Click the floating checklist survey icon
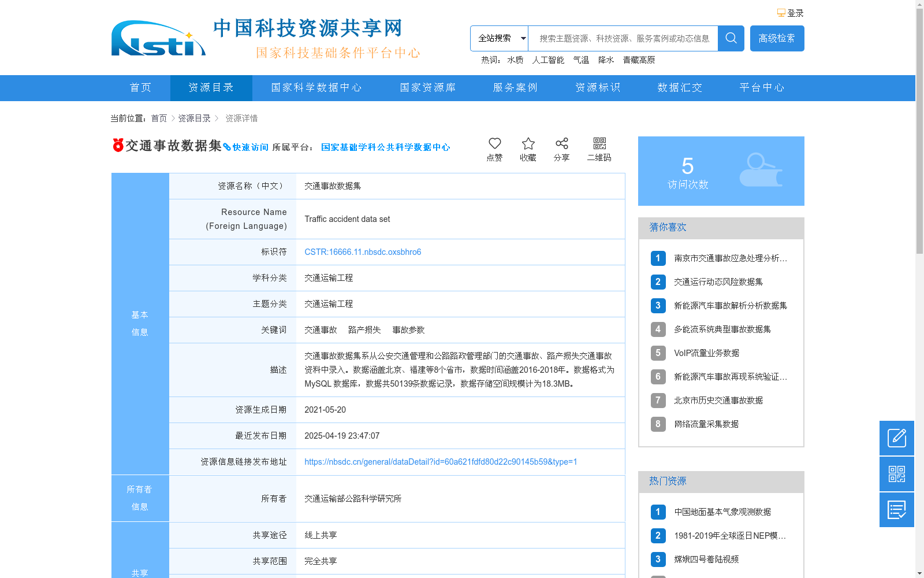This screenshot has height=578, width=924. [x=897, y=510]
